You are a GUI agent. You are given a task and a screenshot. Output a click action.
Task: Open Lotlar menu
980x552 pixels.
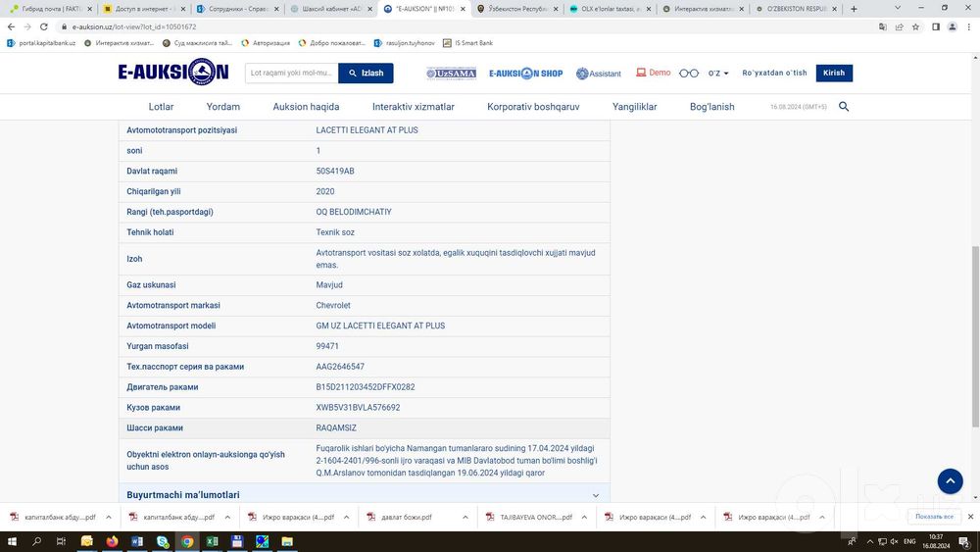tap(162, 107)
